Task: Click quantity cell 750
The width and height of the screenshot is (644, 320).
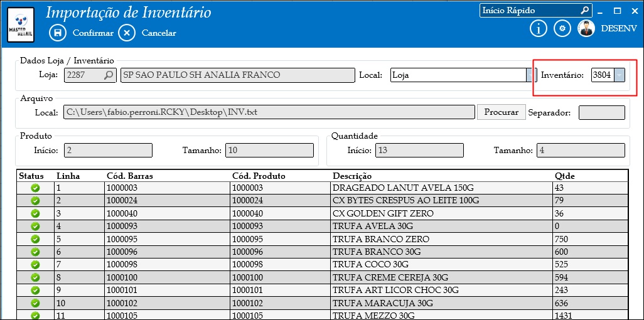Action: 591,239
